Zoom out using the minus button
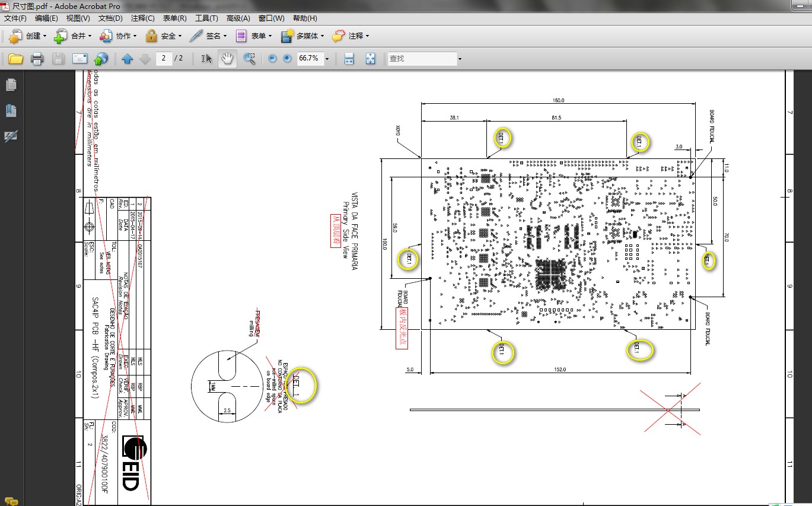Viewport: 812px width, 506px height. (x=272, y=59)
